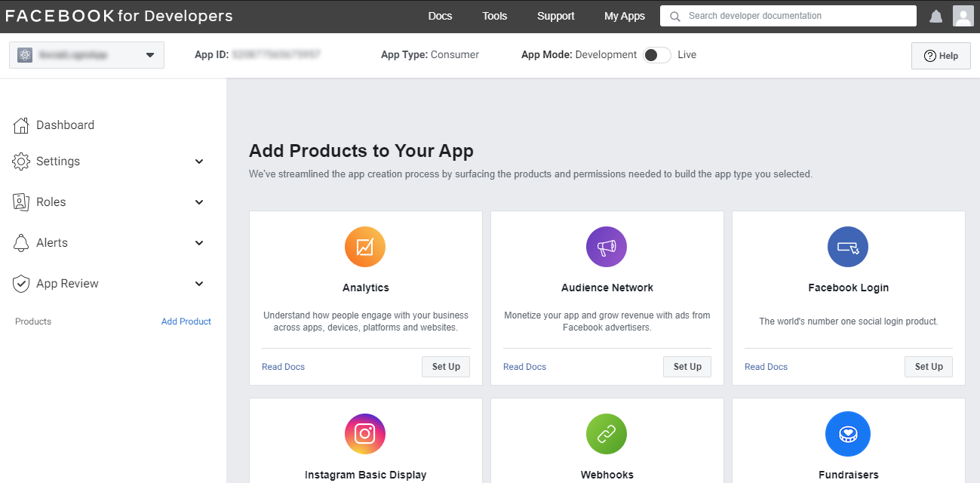Go to Dashboard in sidebar
This screenshot has width=980, height=483.
pos(65,125)
